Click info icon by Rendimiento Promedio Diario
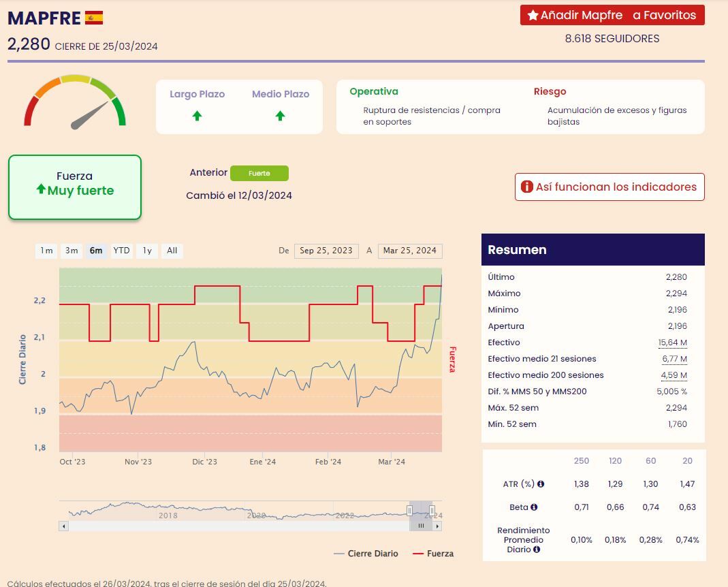 click(x=537, y=550)
